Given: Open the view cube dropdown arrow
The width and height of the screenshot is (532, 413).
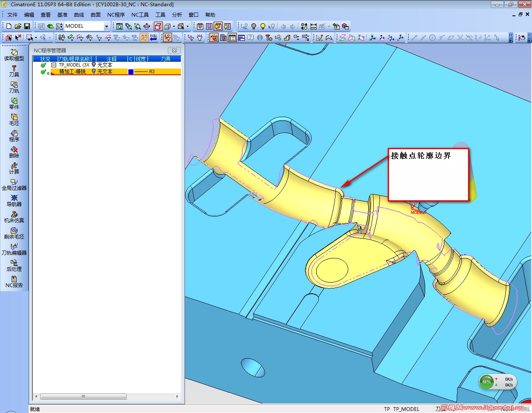Looking at the screenshot, I should point(187,26).
